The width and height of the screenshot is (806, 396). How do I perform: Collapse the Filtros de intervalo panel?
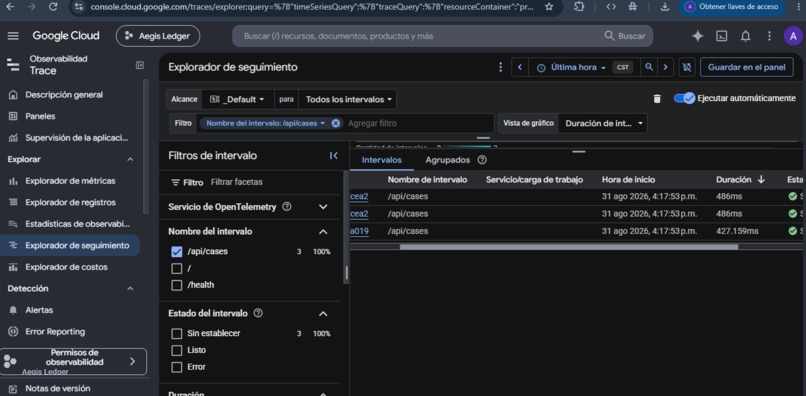[334, 156]
